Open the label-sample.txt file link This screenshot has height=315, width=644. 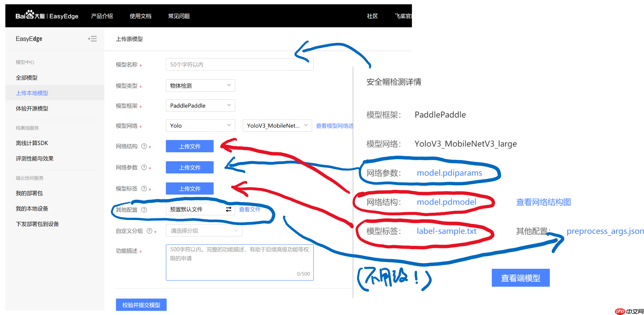pos(446,231)
